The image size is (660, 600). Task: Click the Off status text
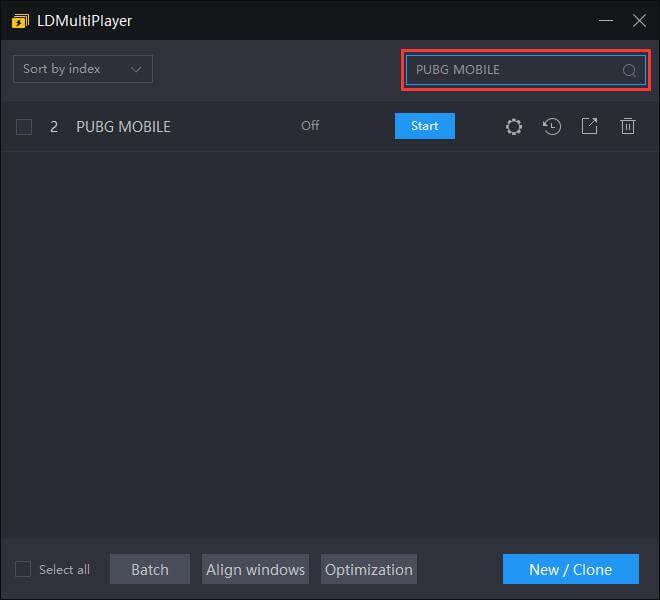point(310,125)
